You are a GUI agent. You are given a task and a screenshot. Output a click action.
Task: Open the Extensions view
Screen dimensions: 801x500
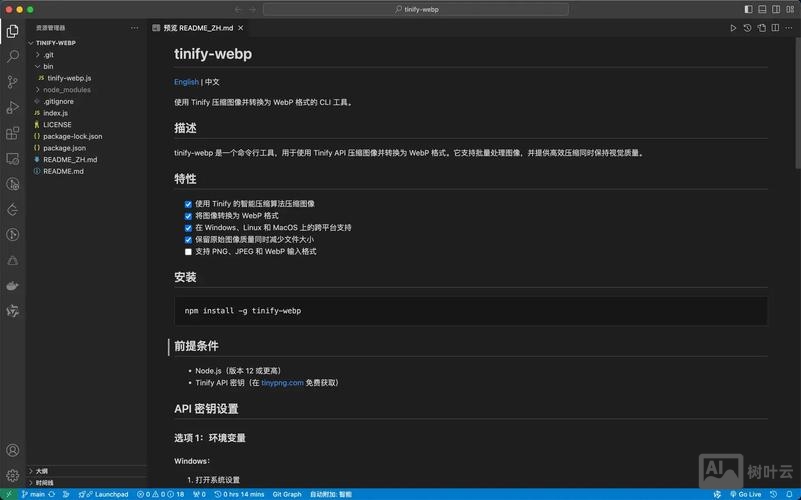pos(13,133)
